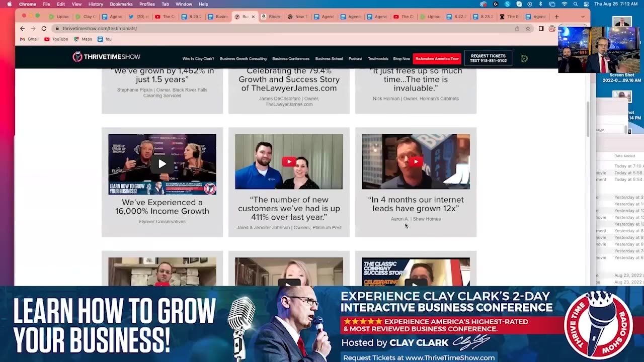The image size is (644, 362).
Task: Open macOS Control Center
Action: point(586,4)
